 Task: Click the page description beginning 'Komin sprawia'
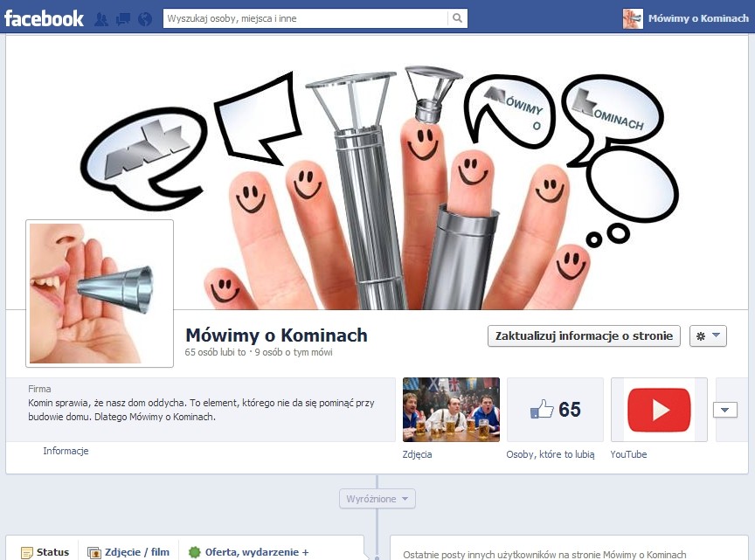[x=201, y=410]
